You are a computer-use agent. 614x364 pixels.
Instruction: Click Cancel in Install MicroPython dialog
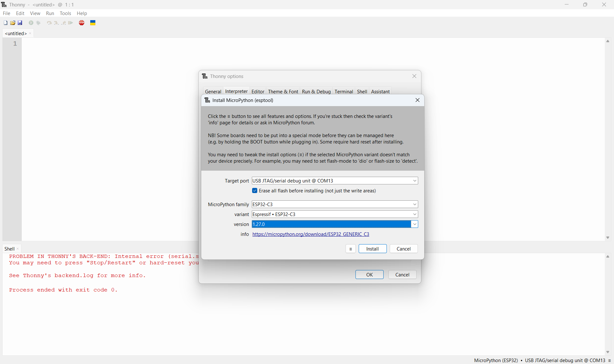403,249
